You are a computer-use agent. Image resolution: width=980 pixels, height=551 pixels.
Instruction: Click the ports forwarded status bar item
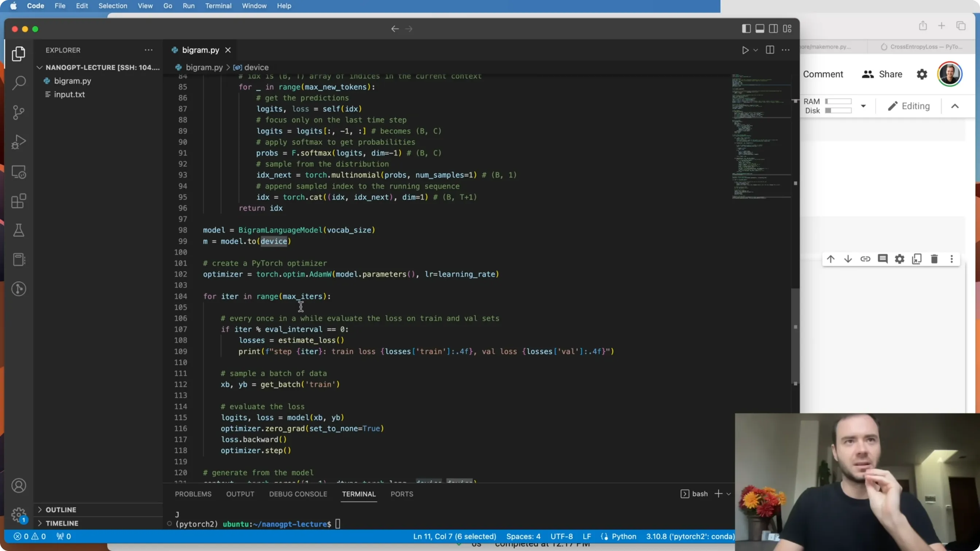63,536
